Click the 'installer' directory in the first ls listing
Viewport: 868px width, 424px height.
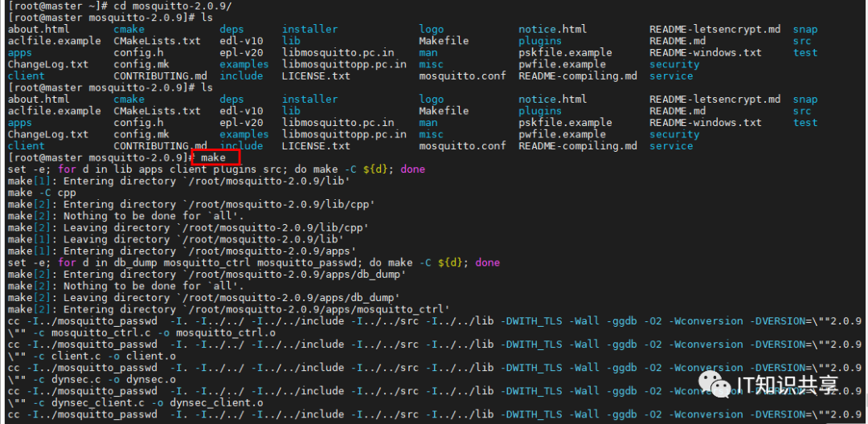pos(309,29)
